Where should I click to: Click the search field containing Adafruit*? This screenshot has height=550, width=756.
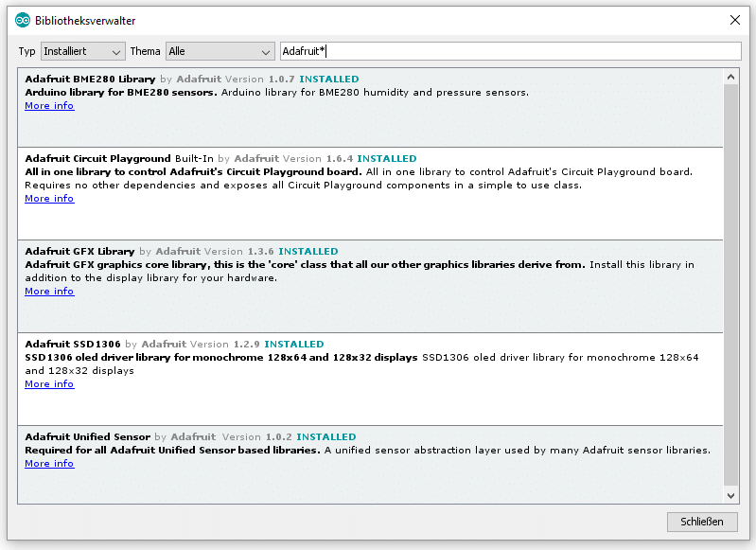coord(511,51)
